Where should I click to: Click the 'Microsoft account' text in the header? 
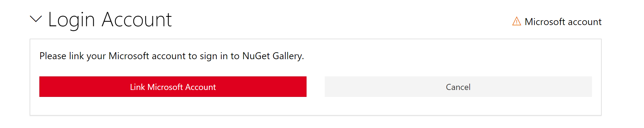563,22
